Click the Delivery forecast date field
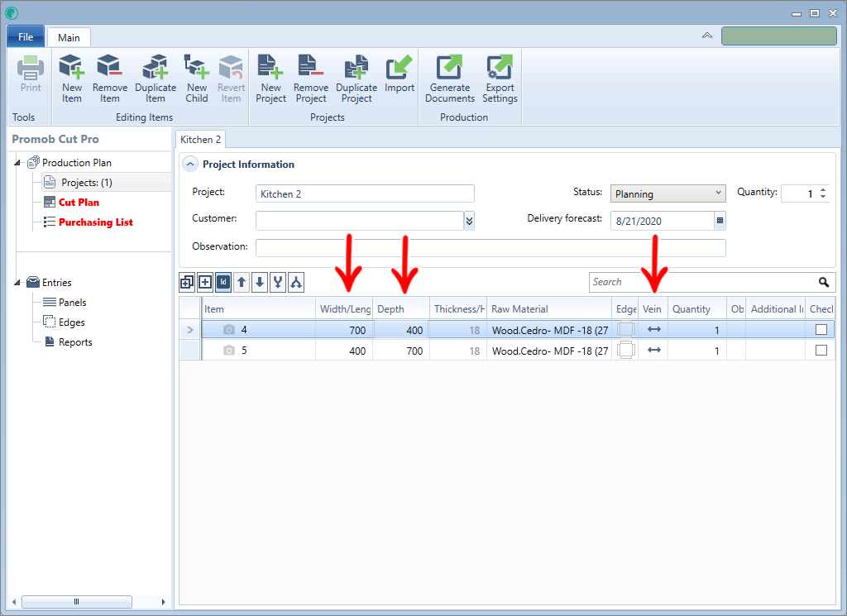847x616 pixels. pyautogui.click(x=663, y=221)
